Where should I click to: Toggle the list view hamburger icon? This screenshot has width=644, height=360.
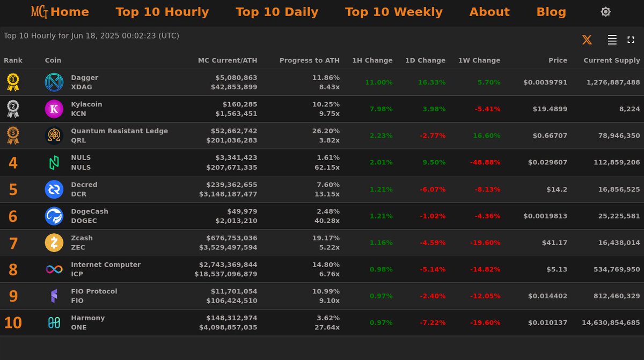coord(612,40)
